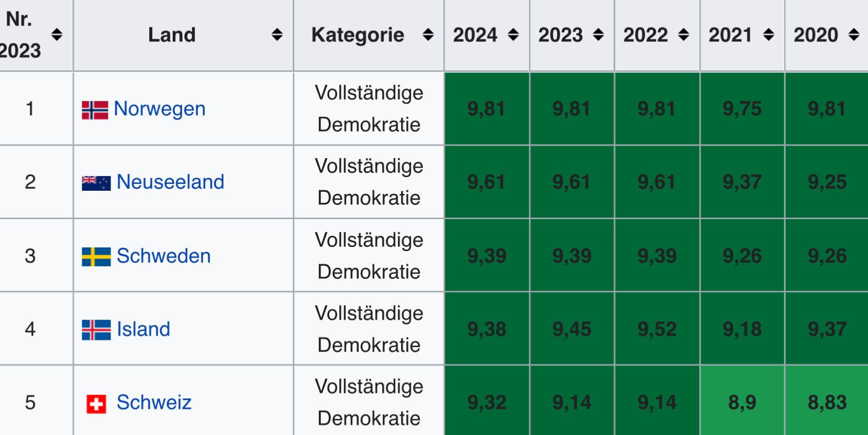
Task: Open the Norwegen link
Action: (159, 109)
